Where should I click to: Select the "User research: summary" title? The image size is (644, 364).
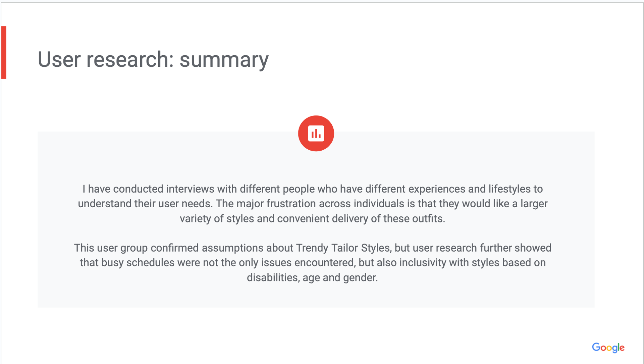(x=153, y=59)
